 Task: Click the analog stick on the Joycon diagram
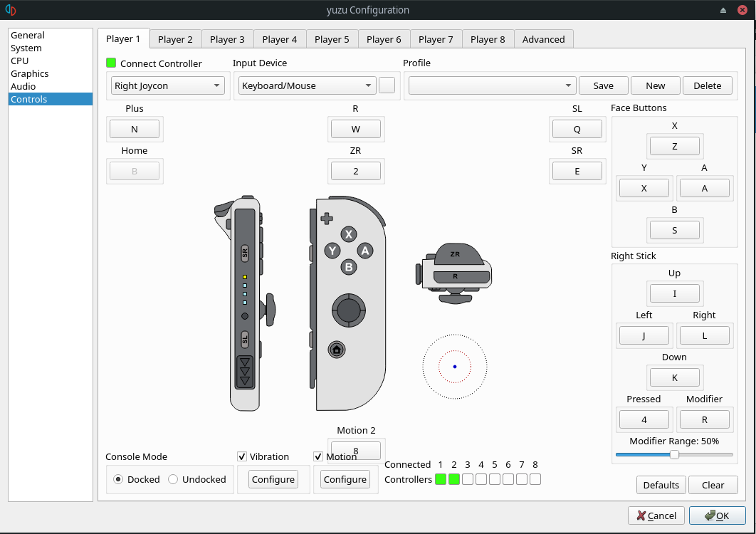(x=349, y=310)
